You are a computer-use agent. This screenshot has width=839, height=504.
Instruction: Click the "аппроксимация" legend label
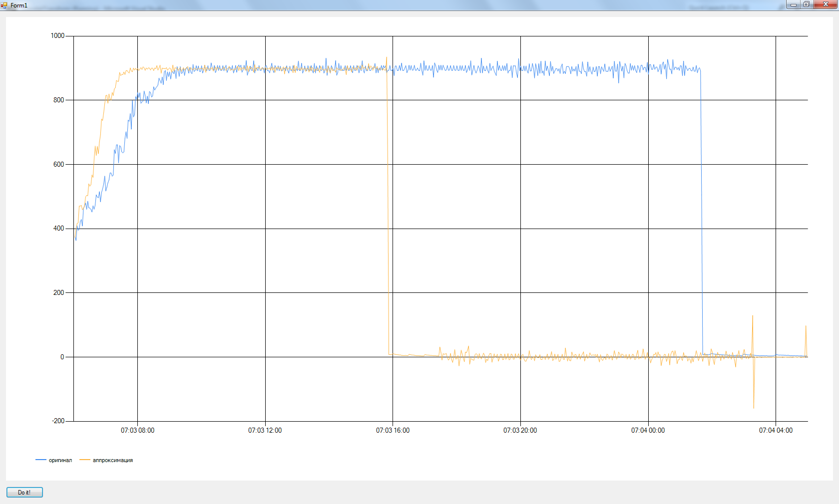pyautogui.click(x=113, y=460)
